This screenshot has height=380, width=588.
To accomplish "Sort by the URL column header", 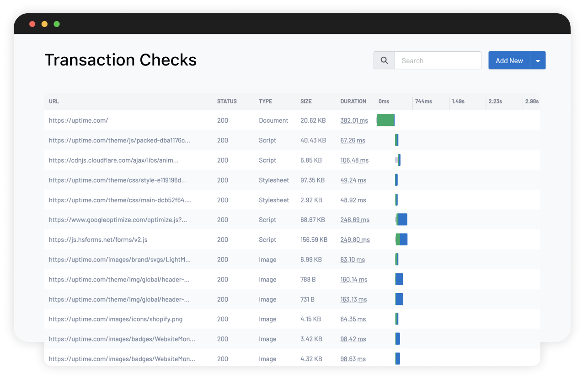I will click(x=54, y=101).
